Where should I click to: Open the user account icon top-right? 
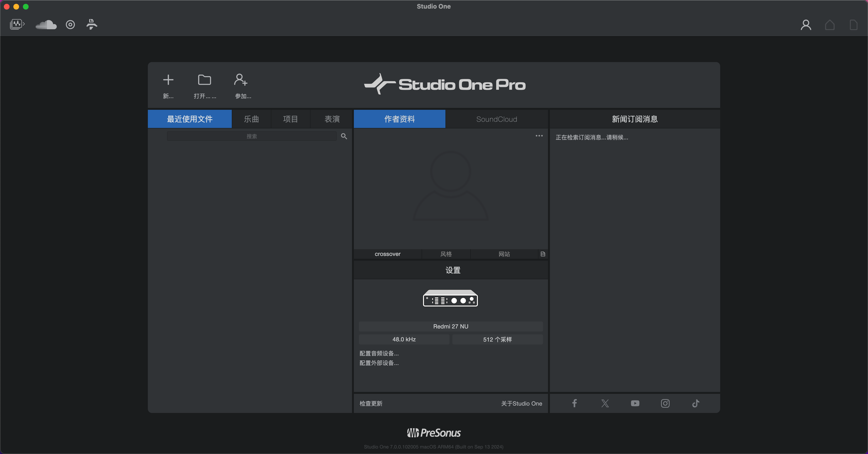pyautogui.click(x=806, y=25)
